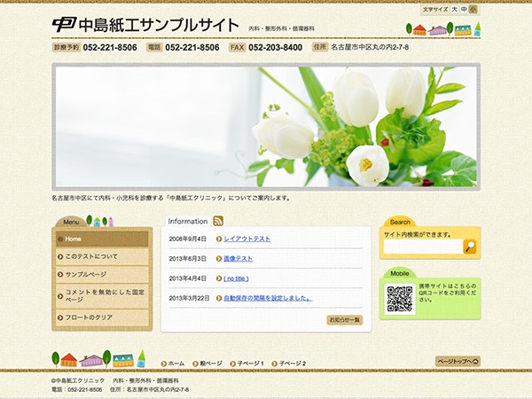Open コメントを無効にした固定ページ menu item
This screenshot has width=532, height=399.
(x=102, y=296)
